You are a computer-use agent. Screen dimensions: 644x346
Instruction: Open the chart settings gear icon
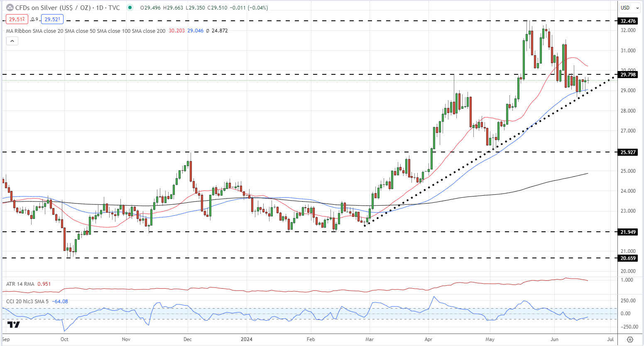pos(630,339)
